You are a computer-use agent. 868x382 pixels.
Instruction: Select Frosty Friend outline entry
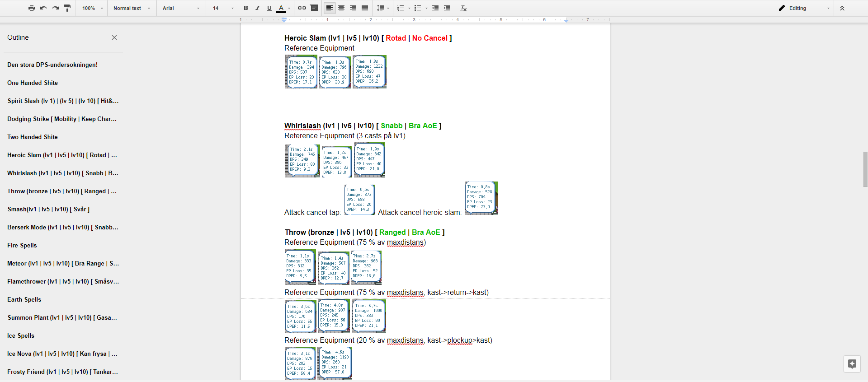tap(62, 372)
